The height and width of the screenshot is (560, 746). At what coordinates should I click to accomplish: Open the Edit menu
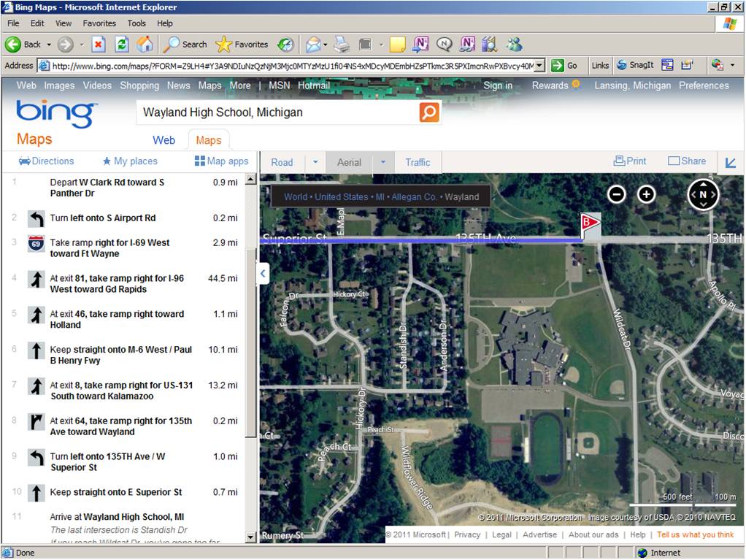click(37, 23)
